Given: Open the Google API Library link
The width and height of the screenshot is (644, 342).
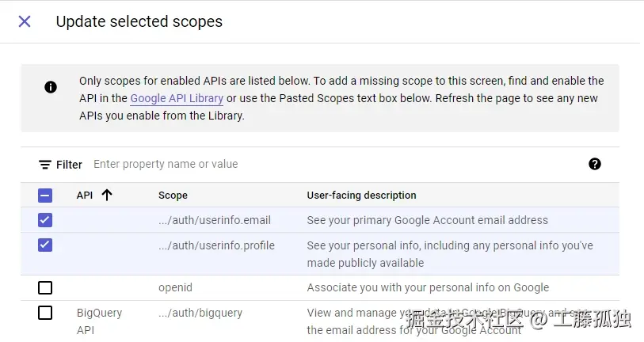Looking at the screenshot, I should click(177, 99).
